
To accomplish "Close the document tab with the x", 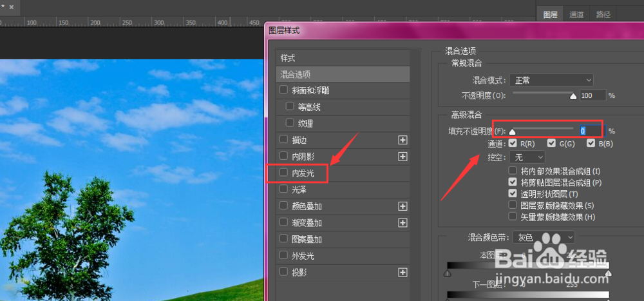I will pos(11,7).
